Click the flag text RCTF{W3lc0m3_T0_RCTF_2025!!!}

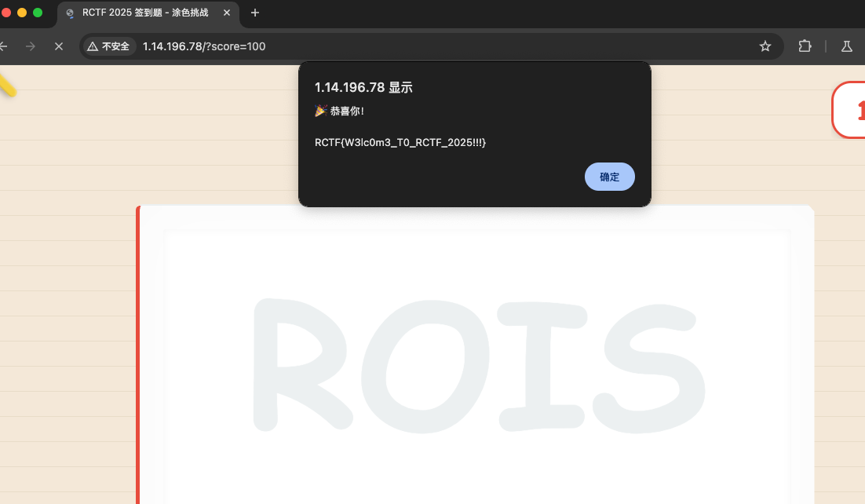click(400, 142)
